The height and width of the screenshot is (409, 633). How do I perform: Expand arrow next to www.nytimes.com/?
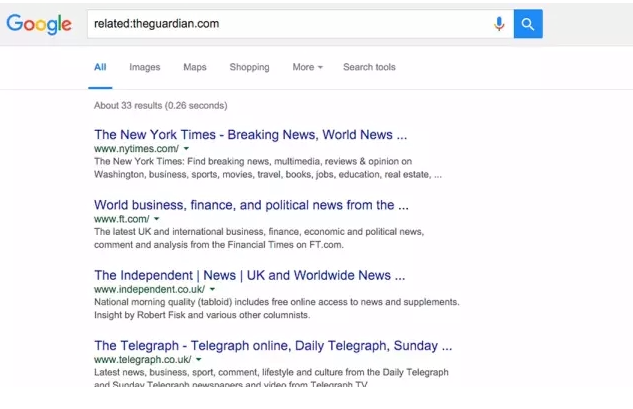pyautogui.click(x=186, y=149)
